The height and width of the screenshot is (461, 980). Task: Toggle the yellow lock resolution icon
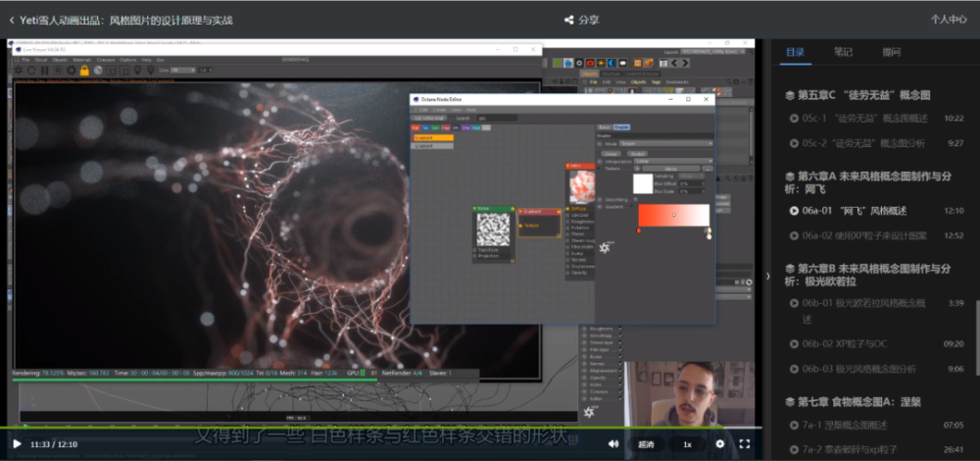(x=85, y=70)
